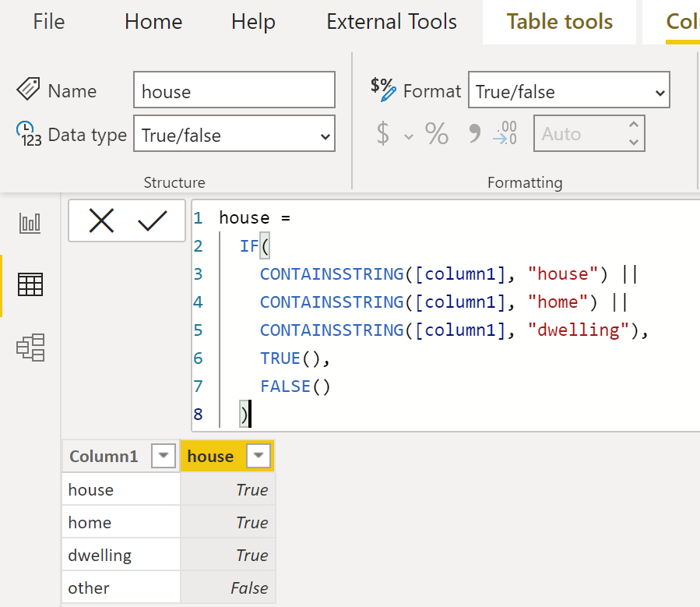Open the File menu

pos(48,22)
